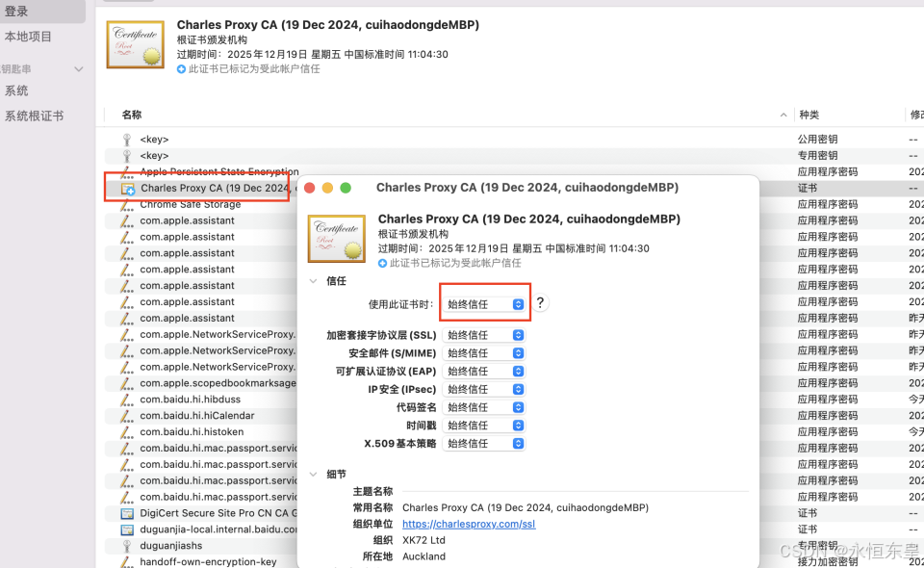Click the certificate icon for duguanjia-local.internal.baidu
The height and width of the screenshot is (568, 924).
click(x=127, y=529)
